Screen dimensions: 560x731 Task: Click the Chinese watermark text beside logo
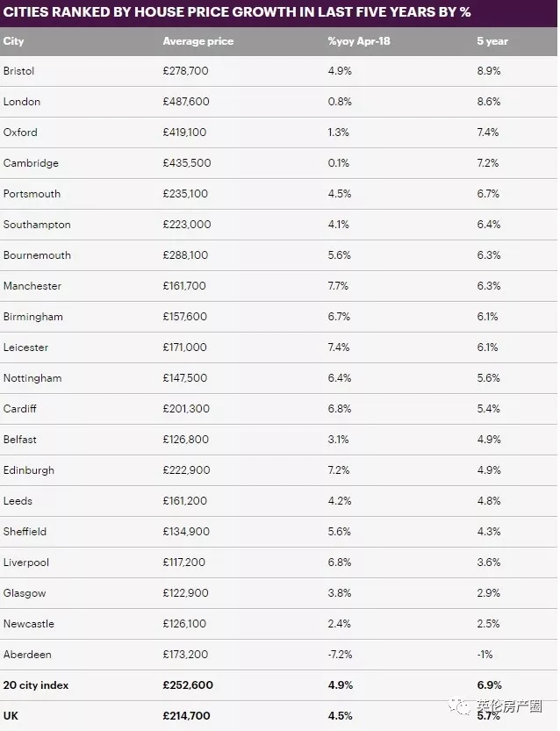509,706
